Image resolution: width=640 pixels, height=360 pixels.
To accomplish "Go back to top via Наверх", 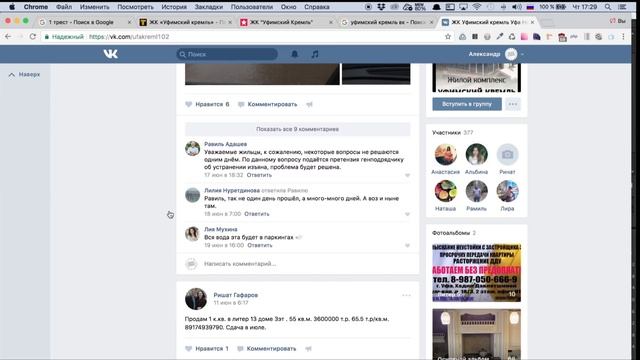I will pos(24,75).
